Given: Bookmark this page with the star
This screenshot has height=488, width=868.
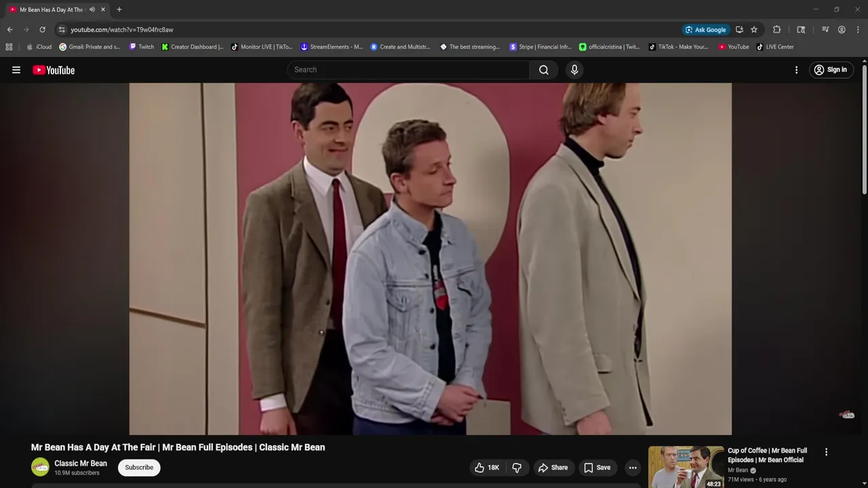Looking at the screenshot, I should tap(754, 30).
